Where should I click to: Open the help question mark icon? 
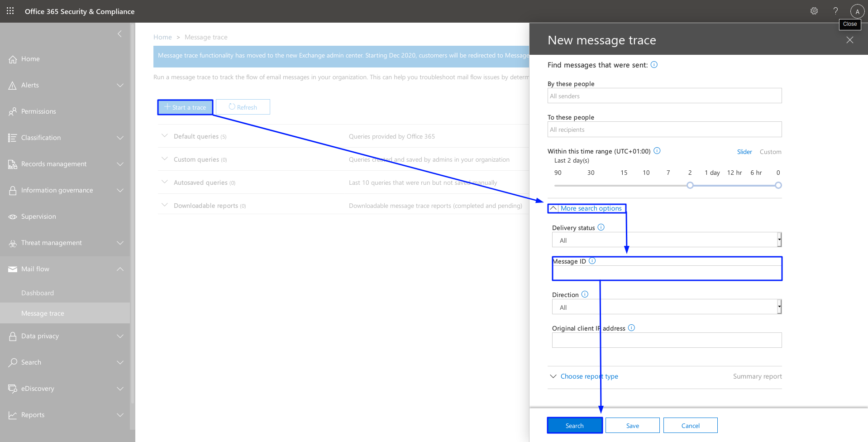835,11
